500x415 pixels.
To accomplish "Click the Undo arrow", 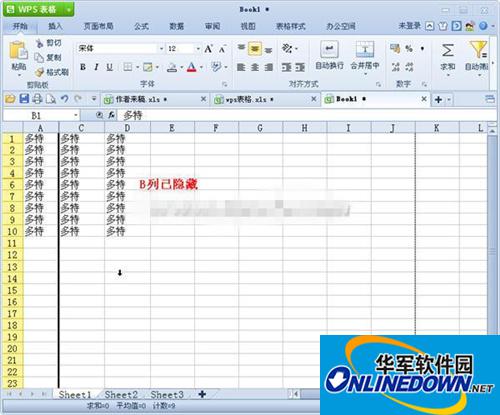I will coord(65,99).
